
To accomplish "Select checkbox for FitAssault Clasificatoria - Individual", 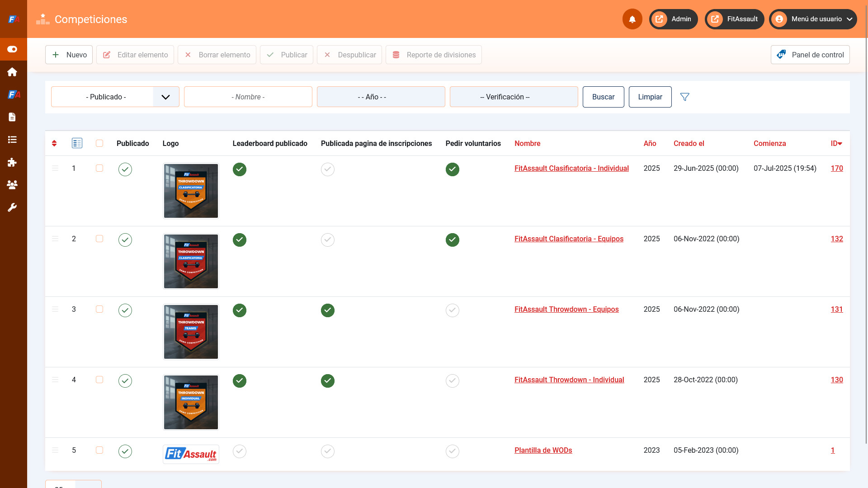I will coord(99,168).
